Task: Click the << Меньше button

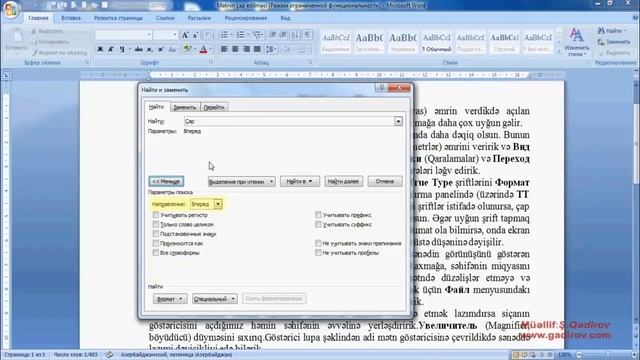Action: point(166,181)
